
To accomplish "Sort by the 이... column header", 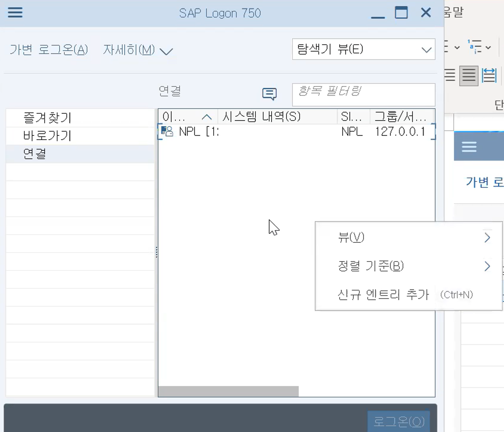I will (x=188, y=117).
